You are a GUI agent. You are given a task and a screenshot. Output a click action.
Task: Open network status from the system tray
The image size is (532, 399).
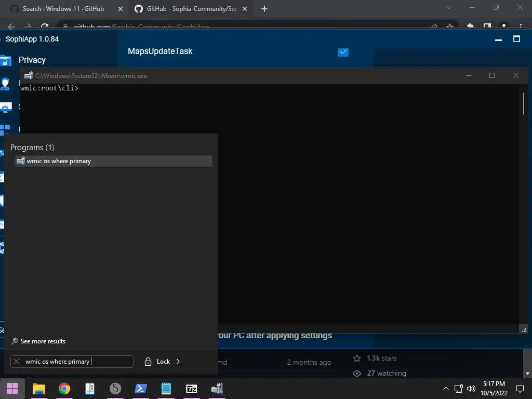tap(459, 389)
